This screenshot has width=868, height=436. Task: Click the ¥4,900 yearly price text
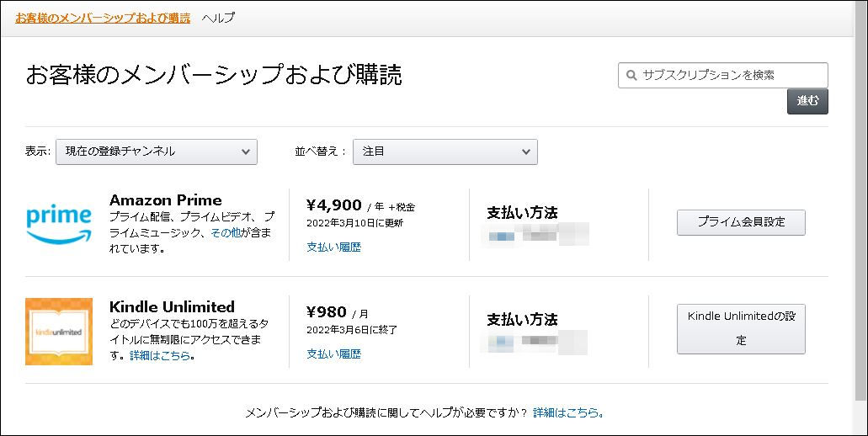(333, 205)
